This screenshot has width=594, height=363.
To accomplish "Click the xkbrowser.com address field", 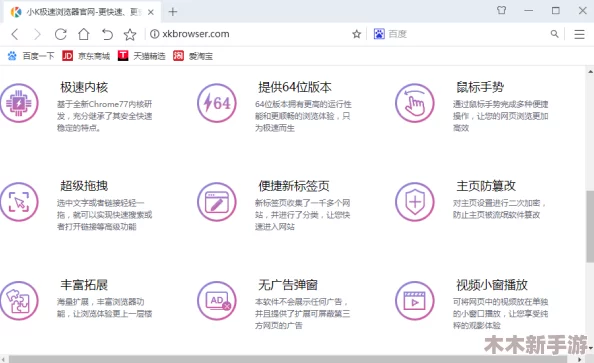I will tap(250, 34).
